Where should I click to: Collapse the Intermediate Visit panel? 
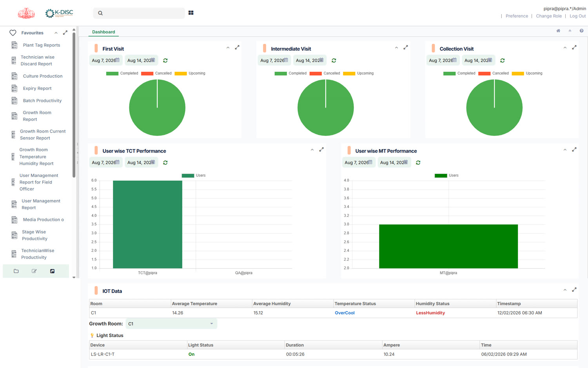396,48
